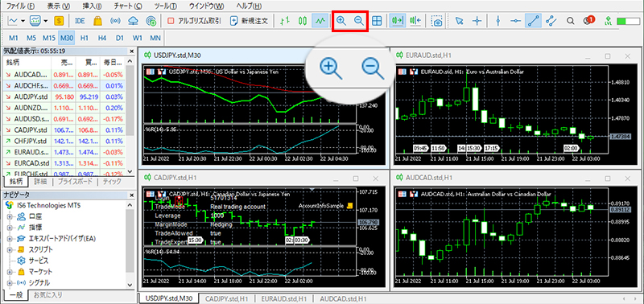
Task: Expand the エキスパートアドバイザ(EA) node
Action: click(9, 238)
